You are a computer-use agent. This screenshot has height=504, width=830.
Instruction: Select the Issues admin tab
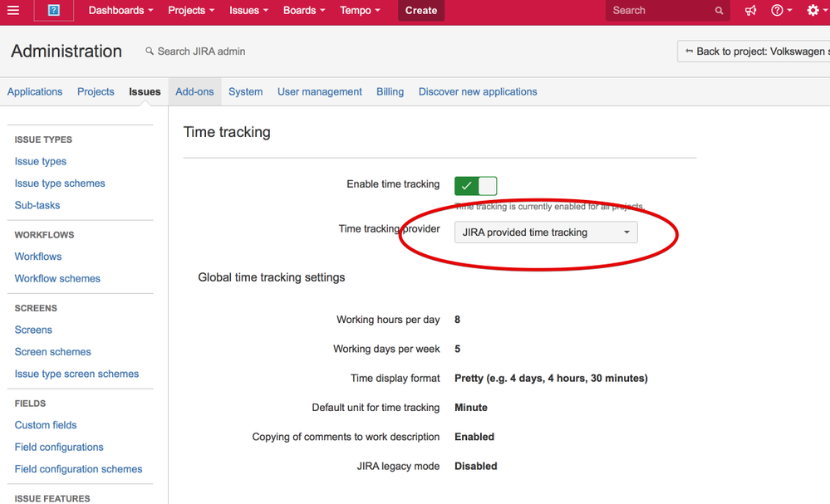tap(145, 91)
